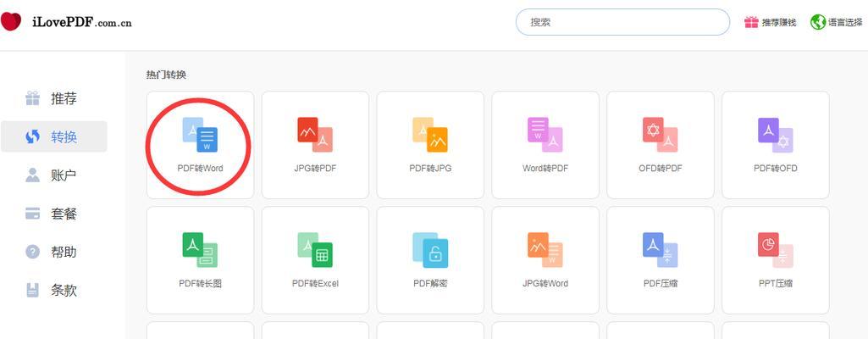Click the PDF转JPG label text
Image resolution: width=868 pixels, height=339 pixels.
click(430, 168)
